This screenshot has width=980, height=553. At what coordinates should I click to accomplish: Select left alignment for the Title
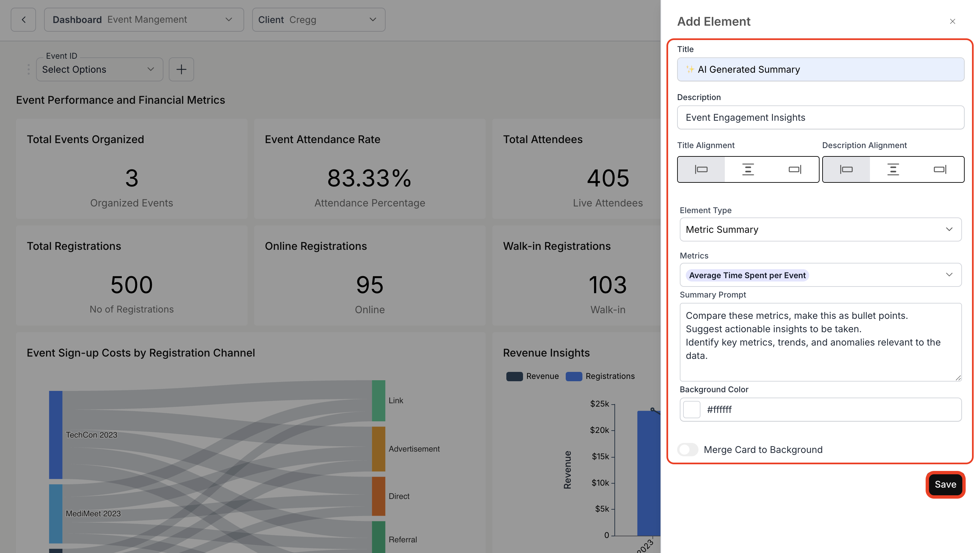pos(701,170)
